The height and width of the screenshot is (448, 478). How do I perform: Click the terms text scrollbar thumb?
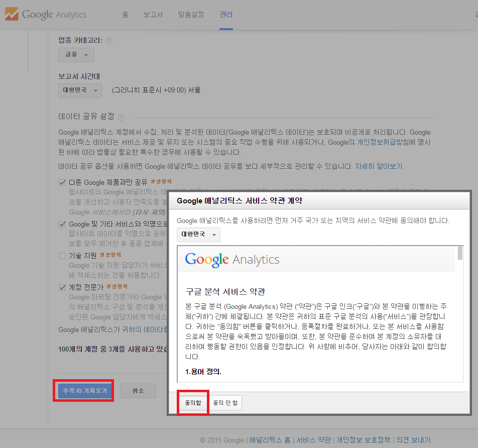(460, 253)
